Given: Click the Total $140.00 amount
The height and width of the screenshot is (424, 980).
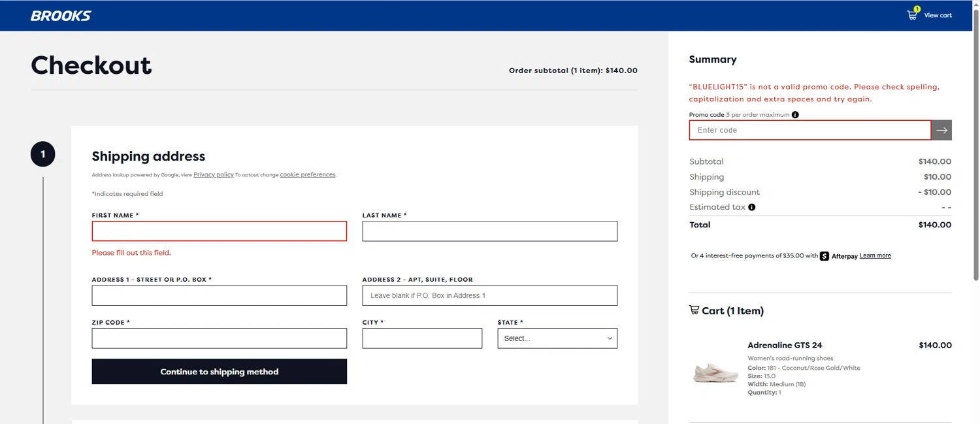Looking at the screenshot, I should pos(935,225).
